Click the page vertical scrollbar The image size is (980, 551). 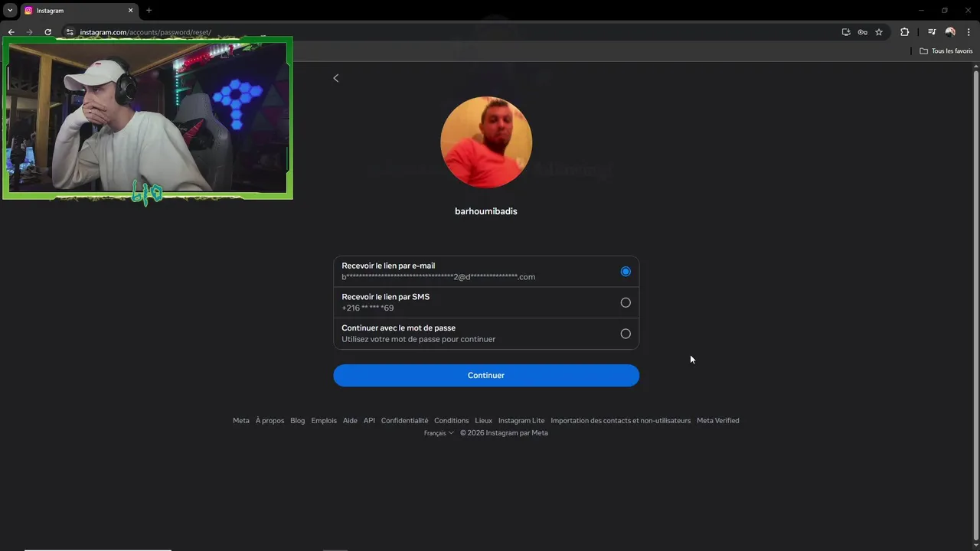pyautogui.click(x=975, y=306)
